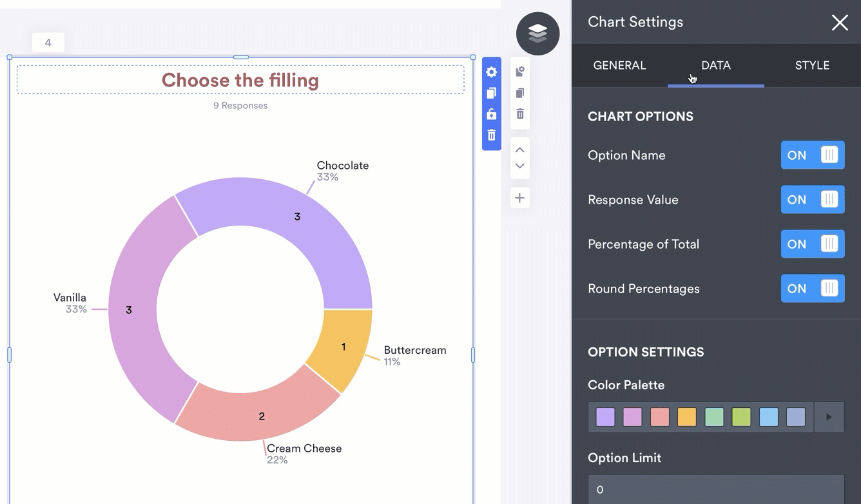The height and width of the screenshot is (504, 861).
Task: Move page up with chevron arrow
Action: pyautogui.click(x=520, y=150)
